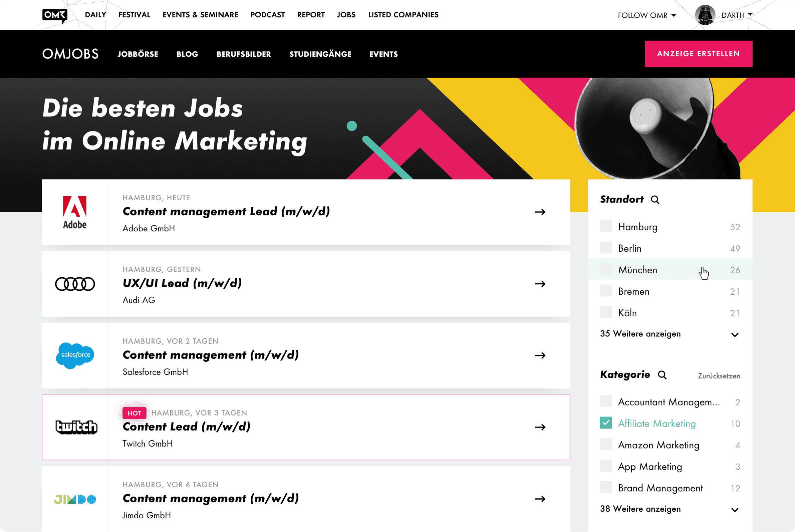Click the OMR logo in the top bar
The height and width of the screenshot is (532, 795).
click(55, 15)
